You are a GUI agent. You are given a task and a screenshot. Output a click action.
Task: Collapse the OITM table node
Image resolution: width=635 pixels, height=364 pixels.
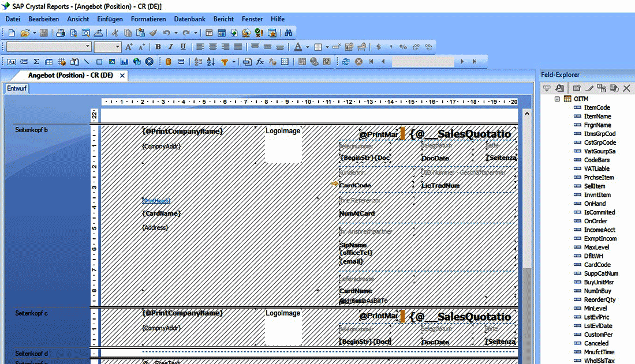557,99
